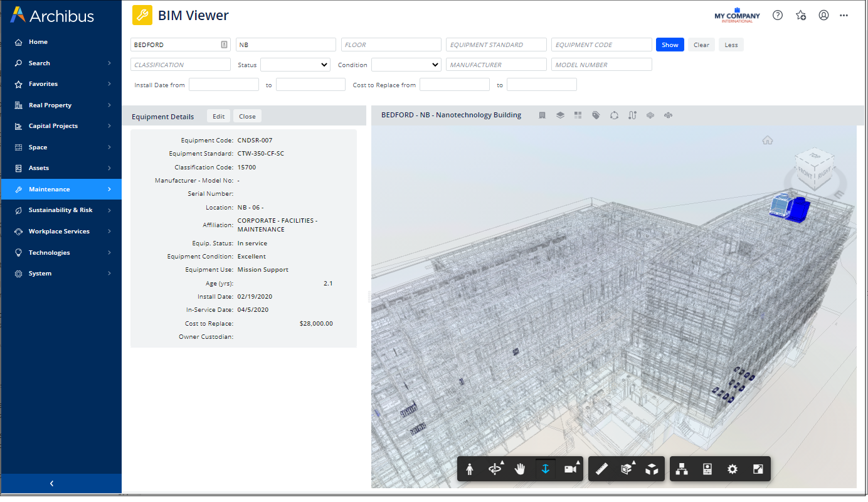868x502 pixels.
Task: Click the tag icon in viewer header
Action: pos(596,115)
